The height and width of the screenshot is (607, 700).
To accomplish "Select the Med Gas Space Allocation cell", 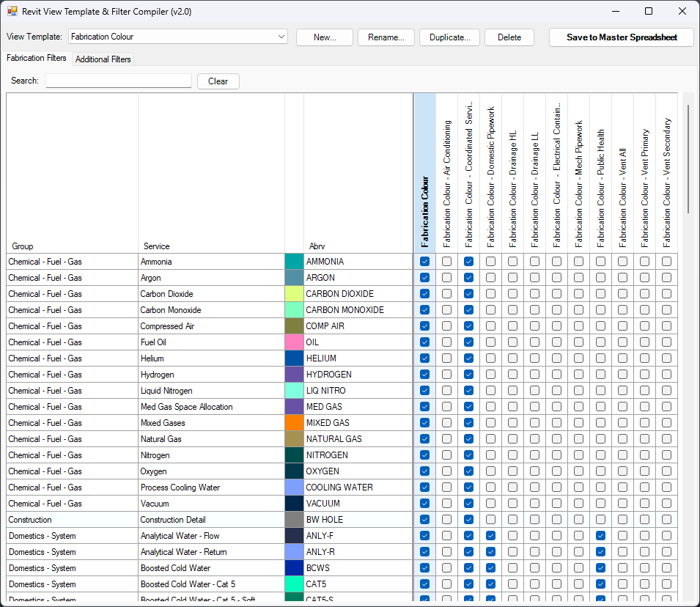I will click(212, 406).
